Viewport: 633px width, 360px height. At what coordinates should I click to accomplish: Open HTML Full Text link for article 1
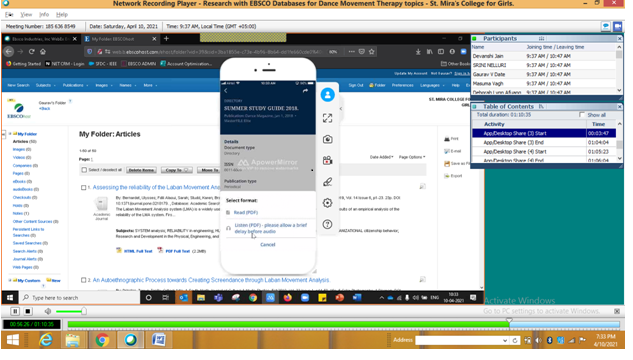coord(138,251)
